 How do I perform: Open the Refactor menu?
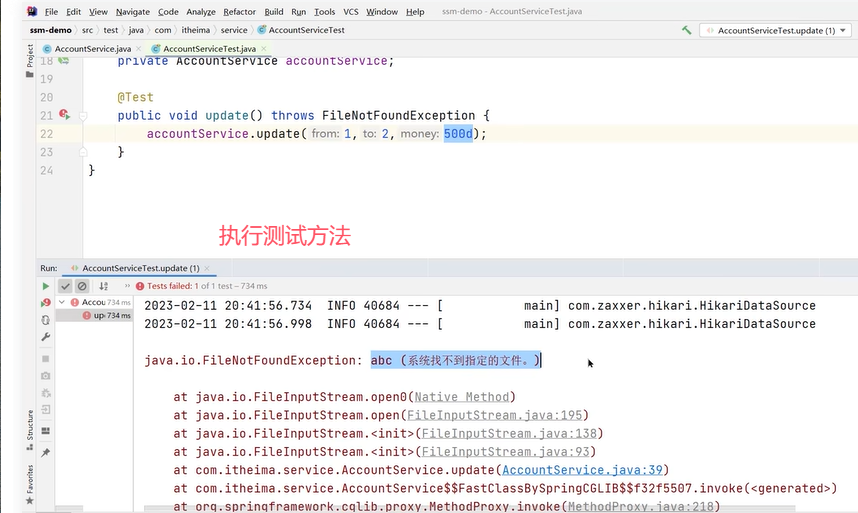(x=239, y=11)
